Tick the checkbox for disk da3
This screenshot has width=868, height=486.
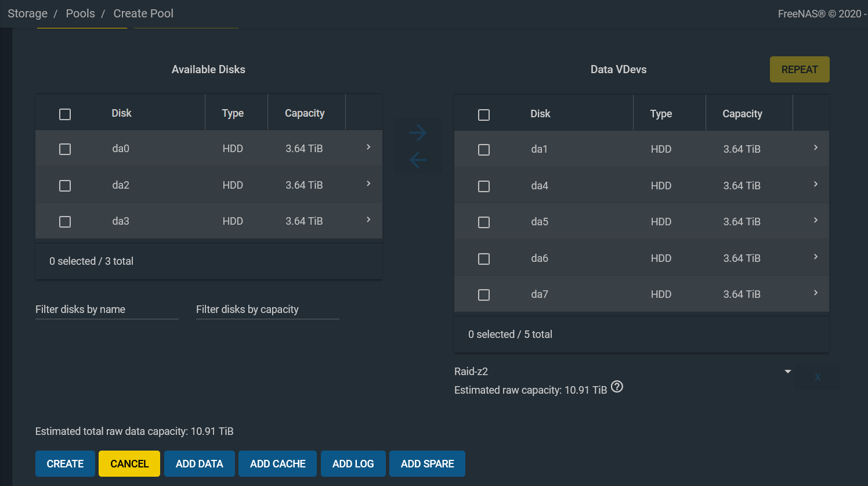pyautogui.click(x=65, y=222)
